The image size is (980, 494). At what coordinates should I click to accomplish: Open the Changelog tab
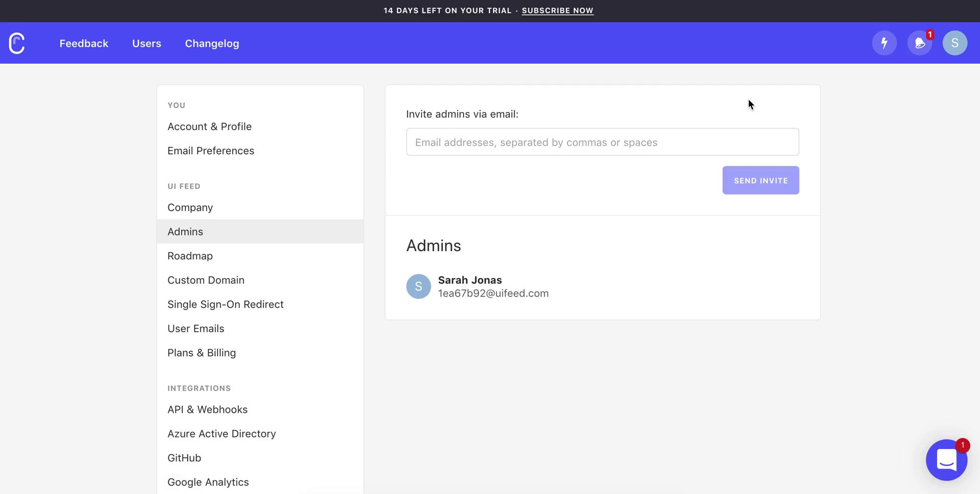[212, 43]
